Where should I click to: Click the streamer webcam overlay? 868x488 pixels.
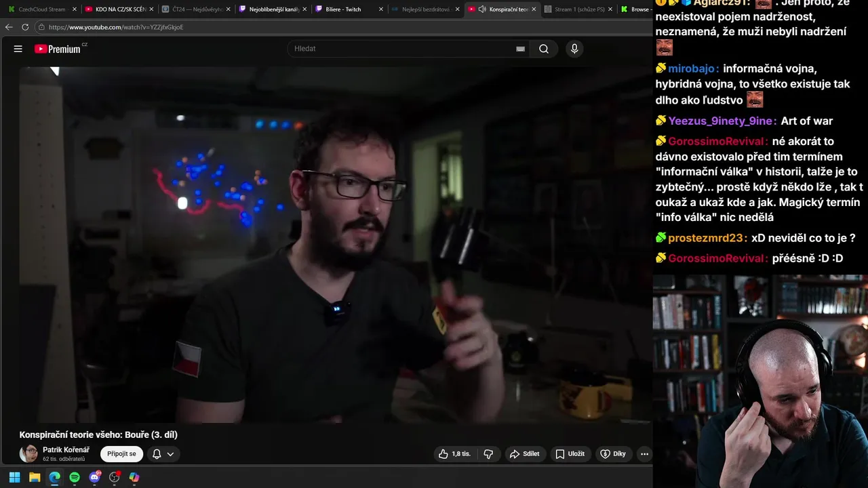tap(760, 381)
